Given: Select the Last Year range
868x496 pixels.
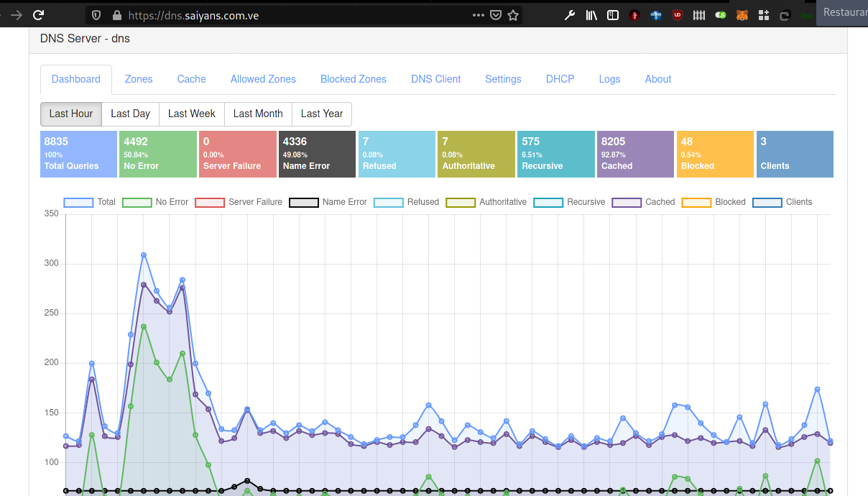Looking at the screenshot, I should tap(322, 114).
